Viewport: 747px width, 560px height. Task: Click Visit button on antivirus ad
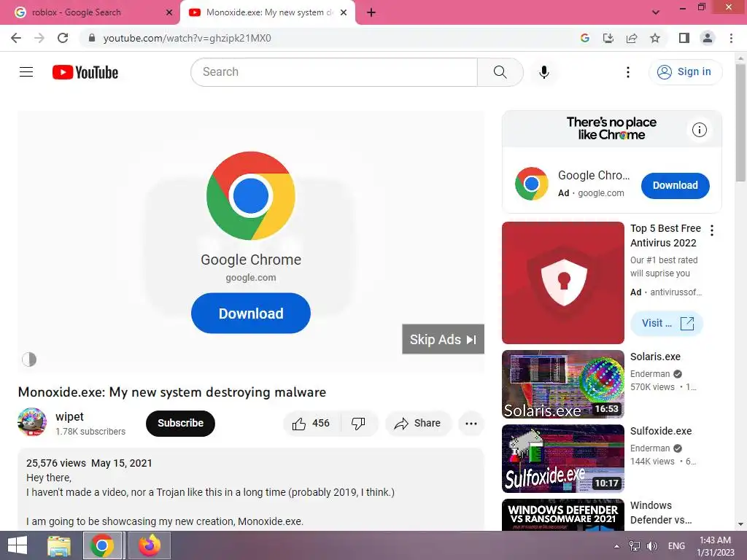(667, 323)
